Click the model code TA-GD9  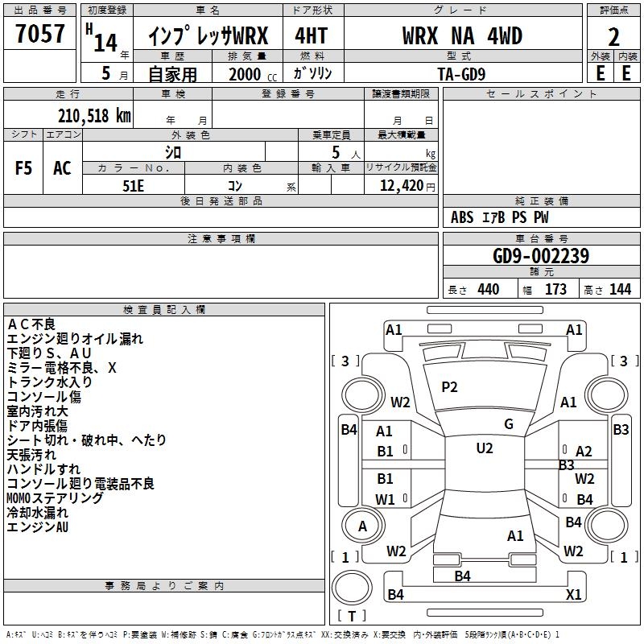(461, 74)
